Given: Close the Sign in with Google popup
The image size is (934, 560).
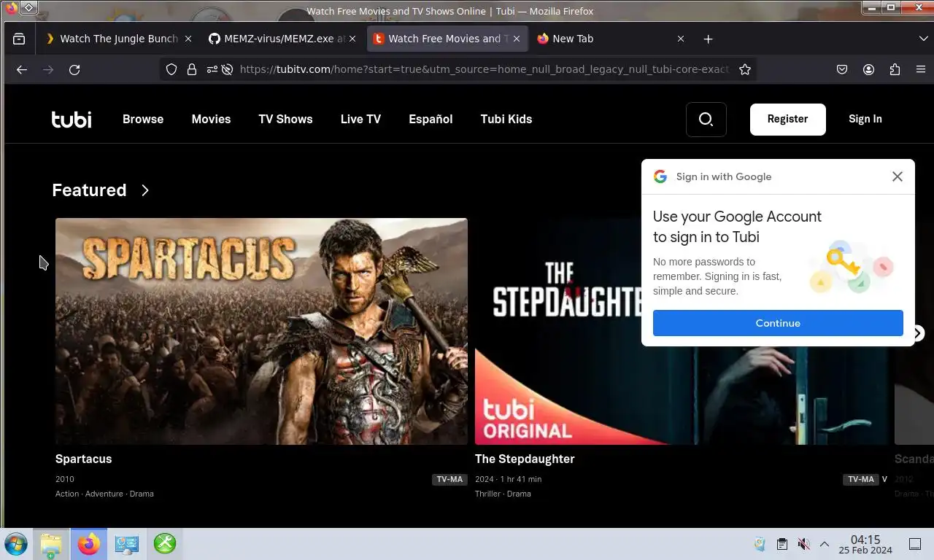Looking at the screenshot, I should 898,176.
